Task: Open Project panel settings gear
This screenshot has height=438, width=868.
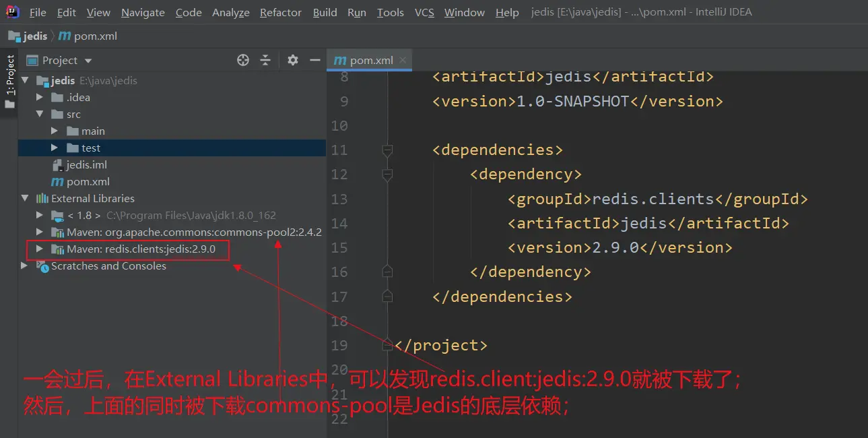Action: pos(292,61)
